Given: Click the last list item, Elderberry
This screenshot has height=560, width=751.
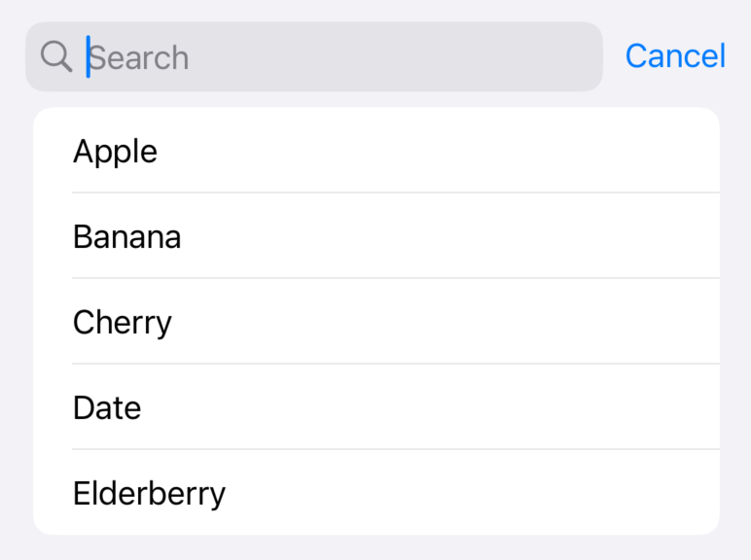Looking at the screenshot, I should [x=149, y=493].
